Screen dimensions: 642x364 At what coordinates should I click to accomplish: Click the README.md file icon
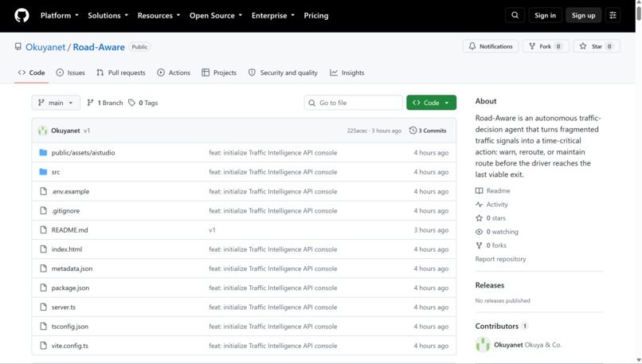point(43,229)
